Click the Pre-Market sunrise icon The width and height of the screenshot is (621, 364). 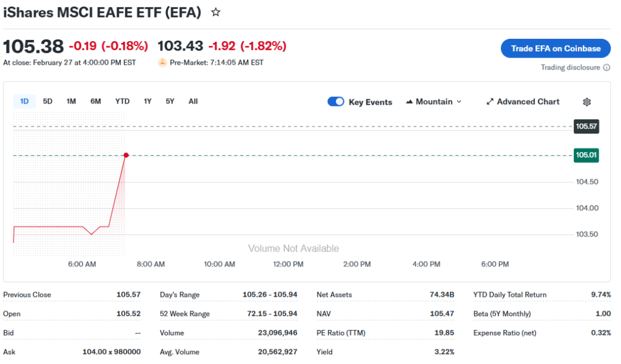[x=162, y=62]
